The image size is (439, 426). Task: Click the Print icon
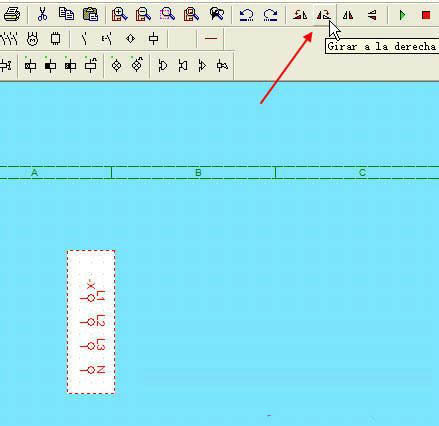pyautogui.click(x=12, y=15)
